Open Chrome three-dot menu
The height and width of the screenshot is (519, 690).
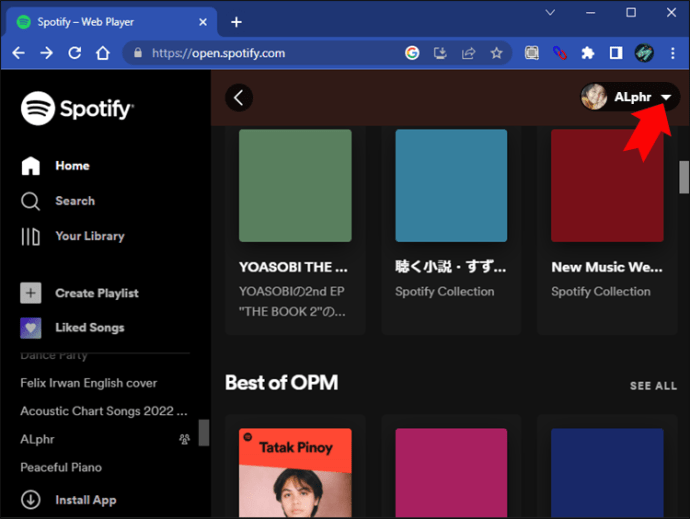(672, 53)
